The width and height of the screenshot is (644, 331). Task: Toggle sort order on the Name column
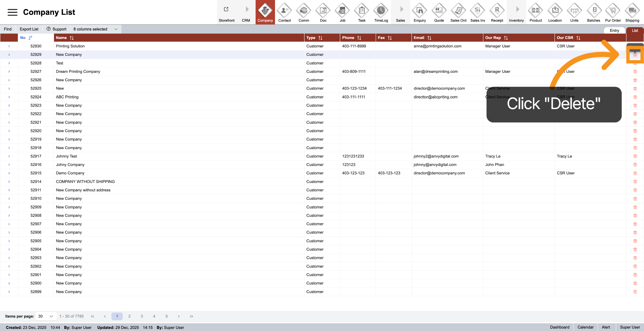coord(72,38)
